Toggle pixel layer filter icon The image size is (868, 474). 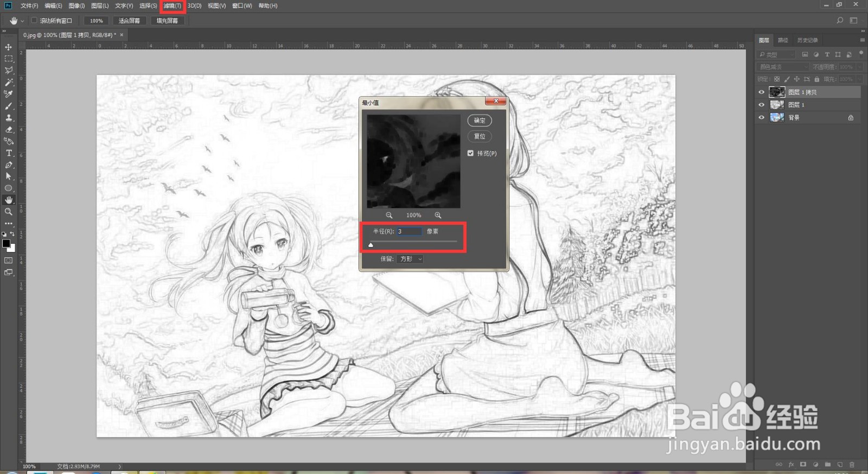(805, 54)
